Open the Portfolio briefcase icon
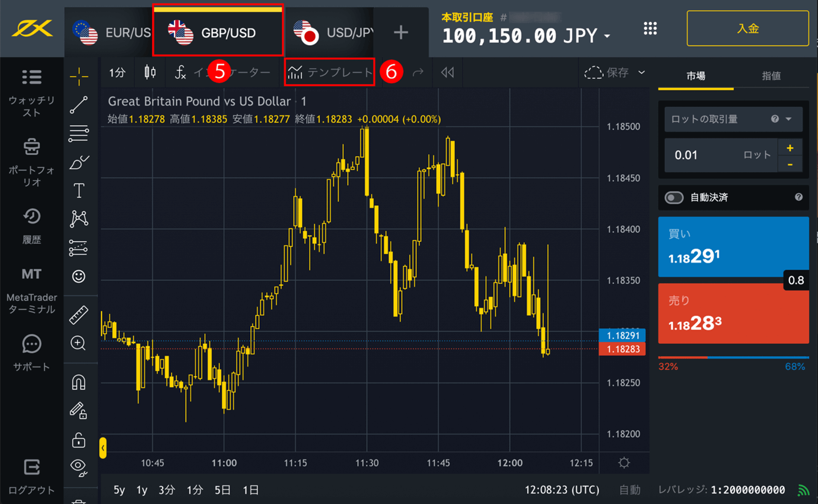This screenshot has width=818, height=504. 31,160
